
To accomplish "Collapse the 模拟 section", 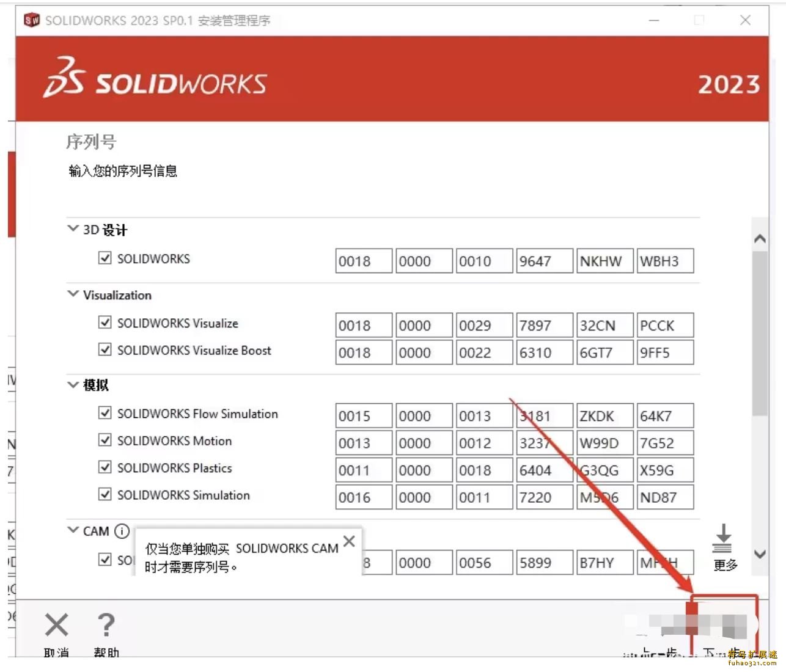I will click(73, 384).
